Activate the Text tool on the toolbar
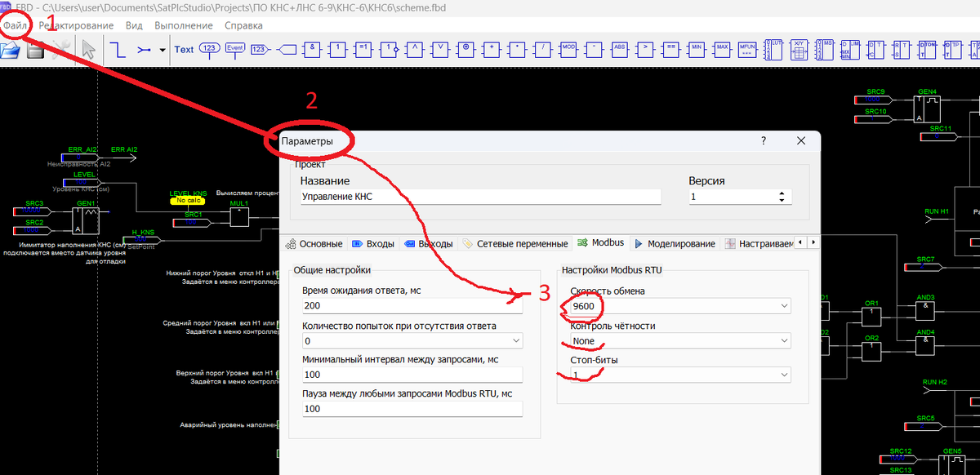The width and height of the screenshot is (980, 475). 184,50
